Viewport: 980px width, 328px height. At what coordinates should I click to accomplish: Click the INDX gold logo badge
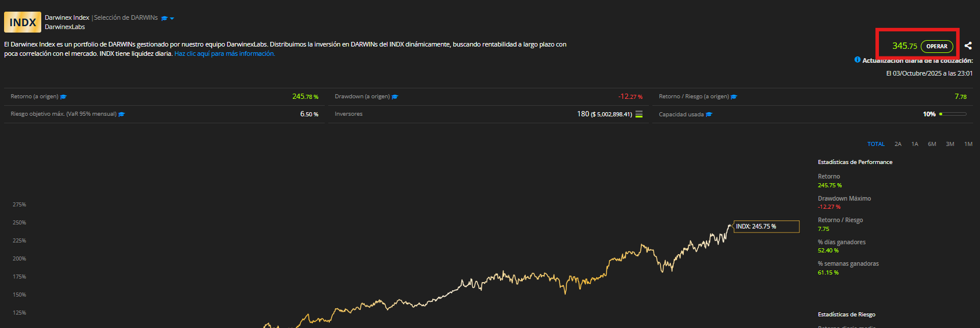pos(23,22)
